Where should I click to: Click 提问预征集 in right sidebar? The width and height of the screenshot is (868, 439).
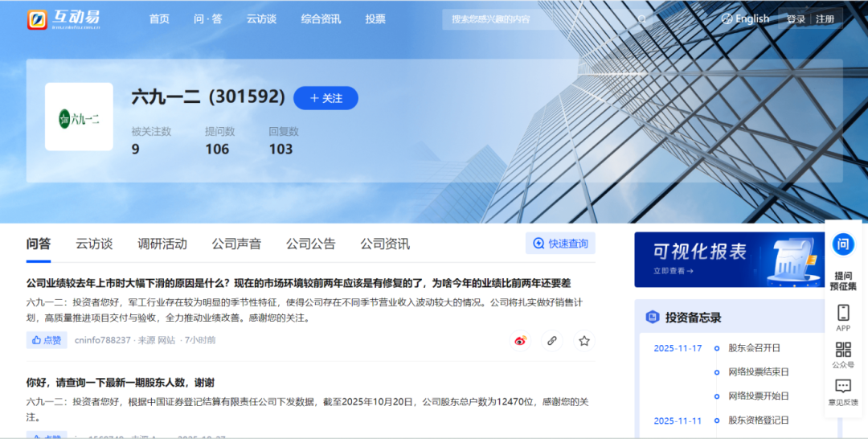point(843,281)
